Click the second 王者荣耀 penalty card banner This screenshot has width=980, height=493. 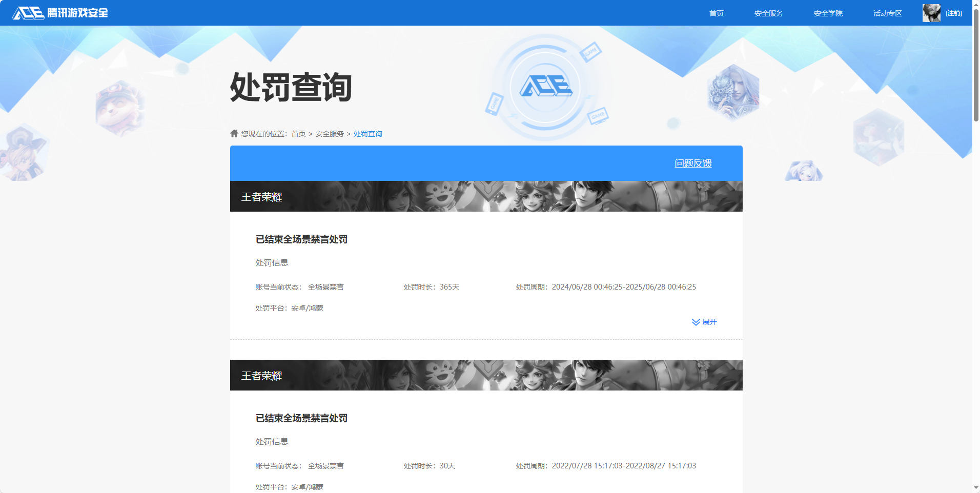[x=485, y=375]
